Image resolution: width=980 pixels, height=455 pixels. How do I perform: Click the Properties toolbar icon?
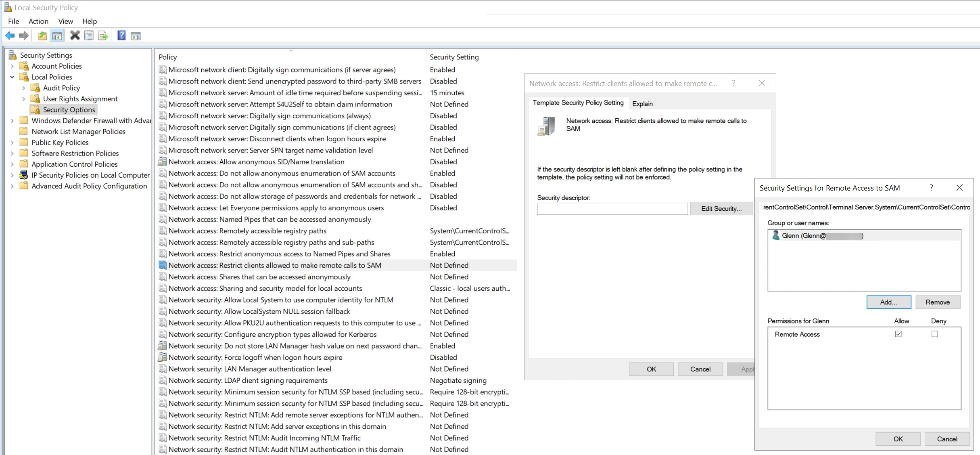(x=89, y=36)
